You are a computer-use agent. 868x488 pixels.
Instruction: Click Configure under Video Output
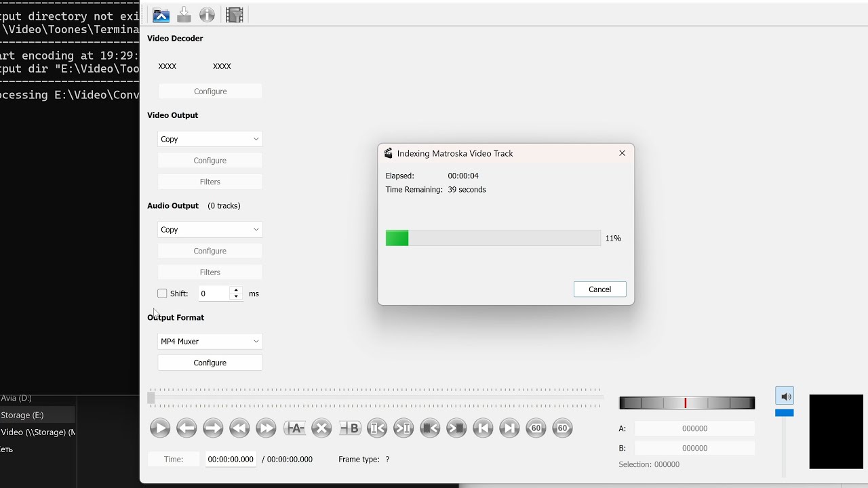210,161
